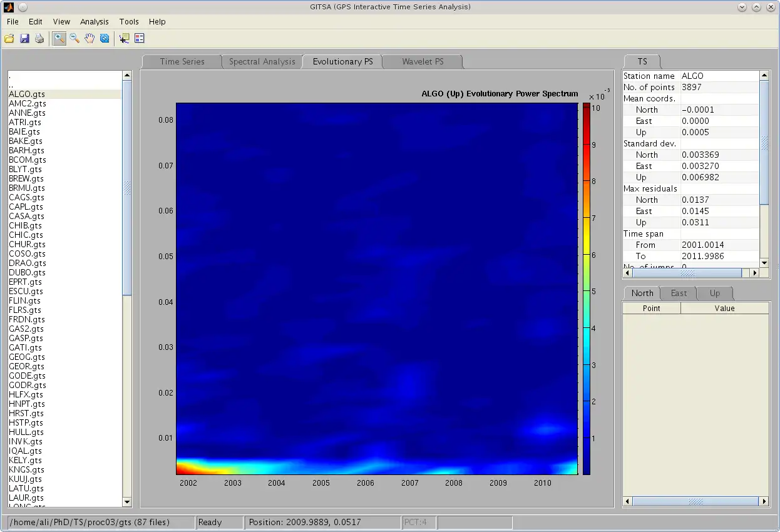
Task: Select HULL.gts in the file list
Action: (26, 432)
